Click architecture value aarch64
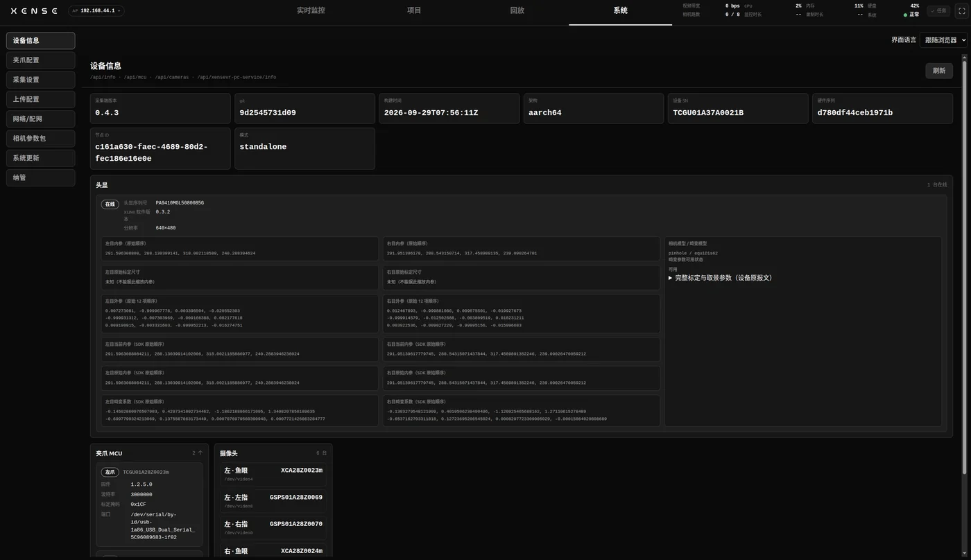971x560 pixels. click(x=545, y=113)
